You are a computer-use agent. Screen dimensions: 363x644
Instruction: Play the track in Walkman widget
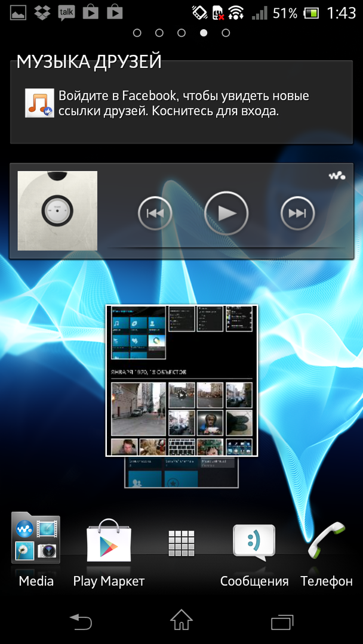click(x=226, y=213)
